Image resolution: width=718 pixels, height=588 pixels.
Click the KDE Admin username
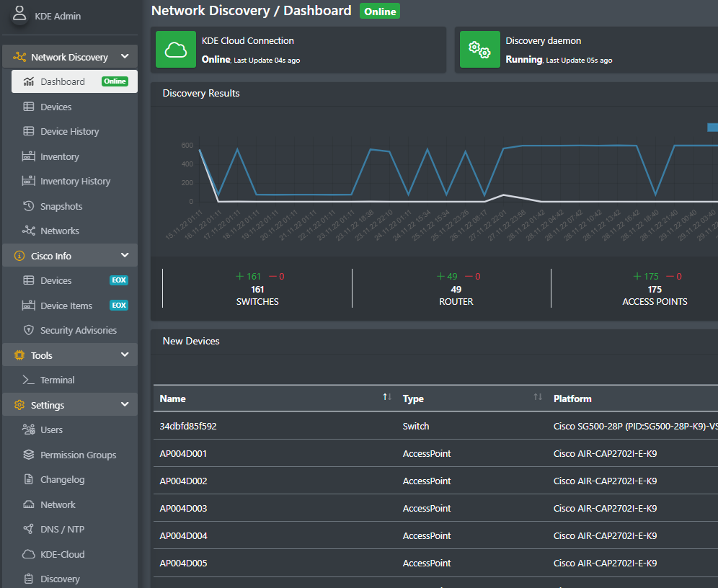click(58, 16)
